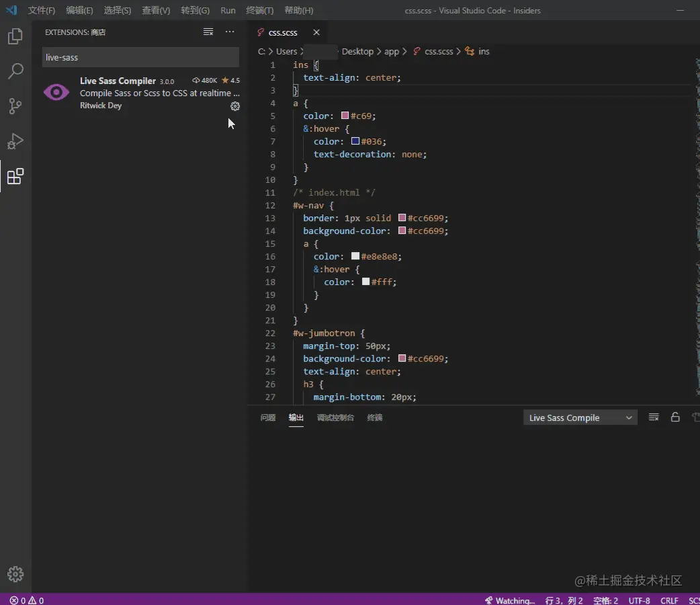Open the 终端(T) menu
This screenshot has width=700, height=605.
259,11
